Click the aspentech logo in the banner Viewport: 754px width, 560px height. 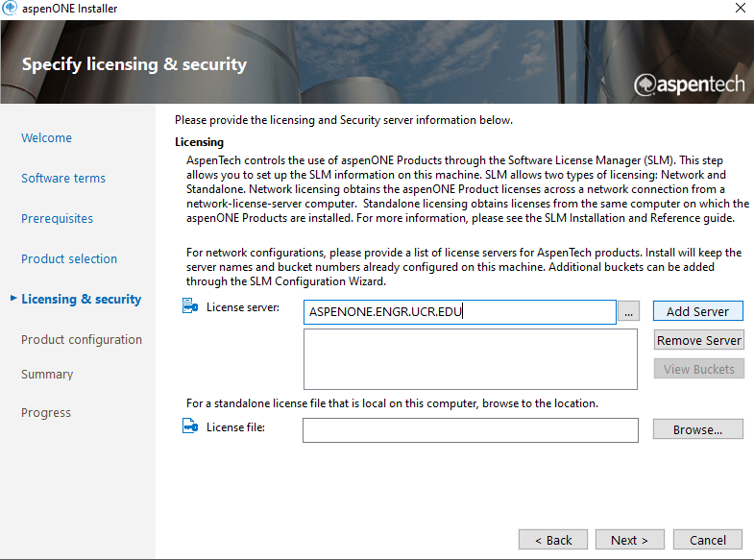click(689, 85)
